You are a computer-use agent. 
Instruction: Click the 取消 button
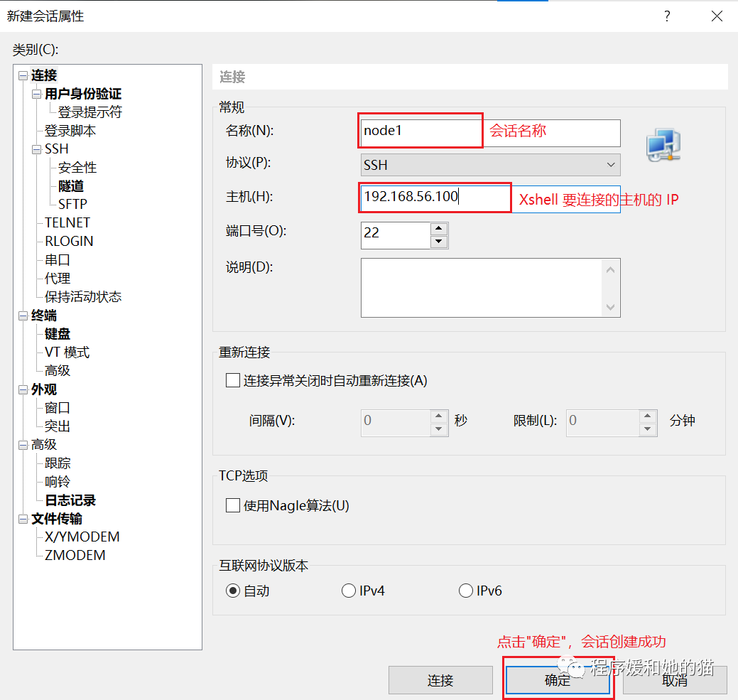point(675,680)
